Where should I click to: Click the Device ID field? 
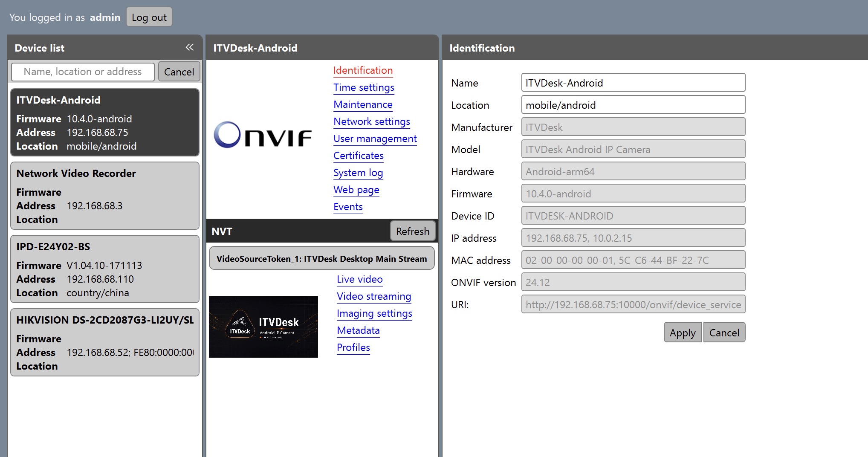633,216
